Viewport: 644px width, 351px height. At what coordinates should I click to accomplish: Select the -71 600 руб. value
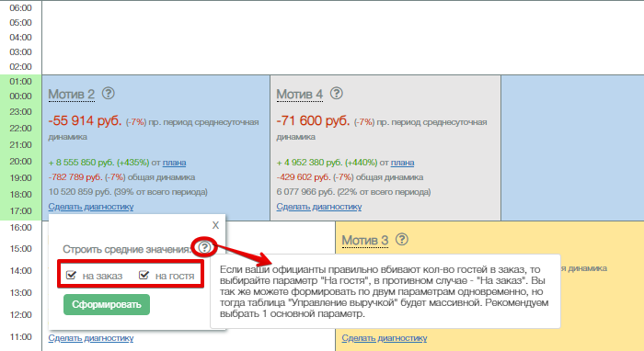point(313,120)
